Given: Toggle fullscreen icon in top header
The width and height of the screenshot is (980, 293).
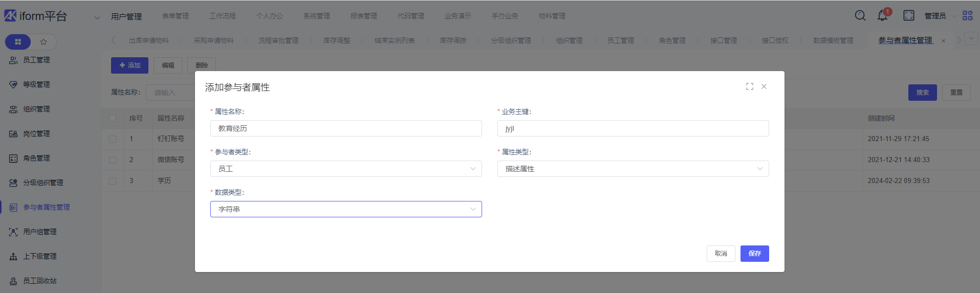Looking at the screenshot, I should tap(908, 16).
